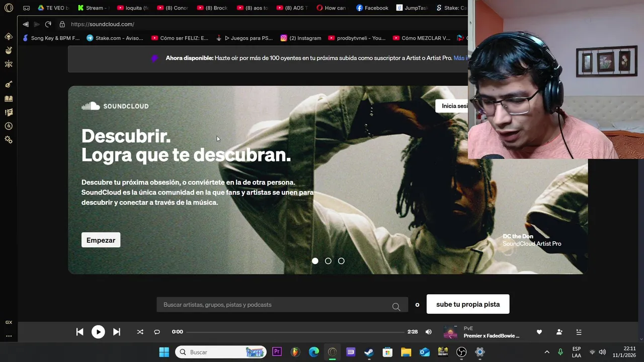Open the mortar and pestle sidebar icon
Viewport: 644px width, 362px height.
point(9,50)
